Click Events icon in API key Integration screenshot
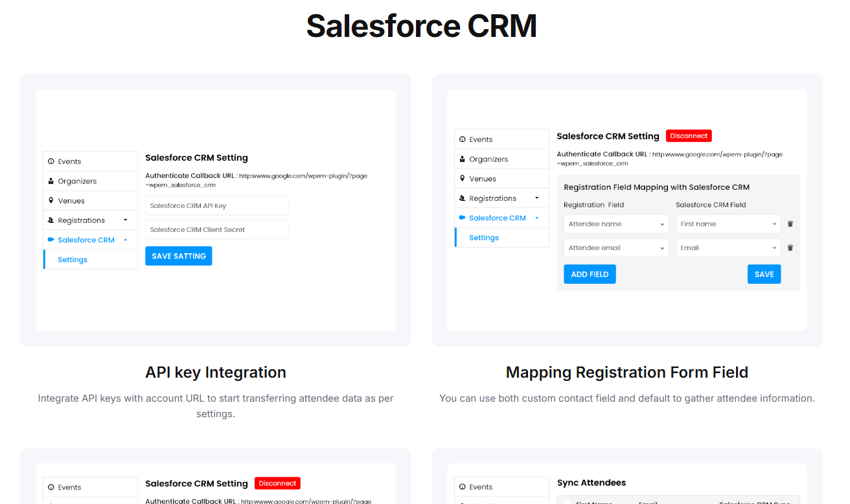 (51, 161)
